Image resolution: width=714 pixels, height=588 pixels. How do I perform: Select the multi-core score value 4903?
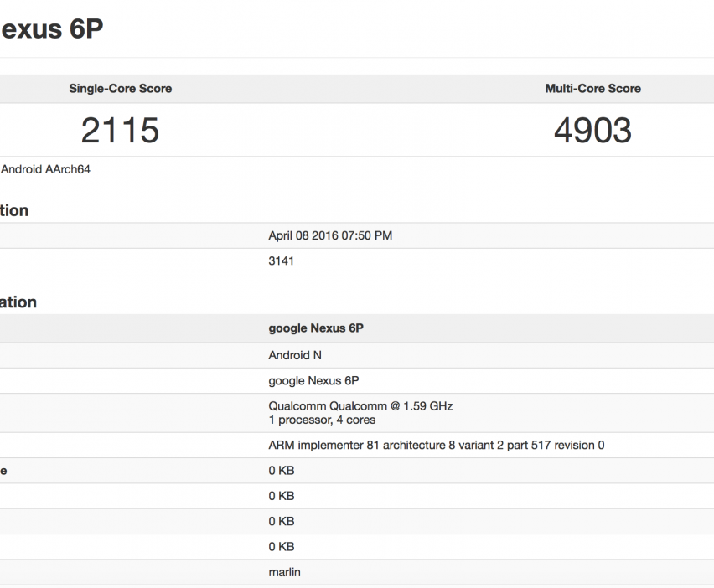[592, 131]
